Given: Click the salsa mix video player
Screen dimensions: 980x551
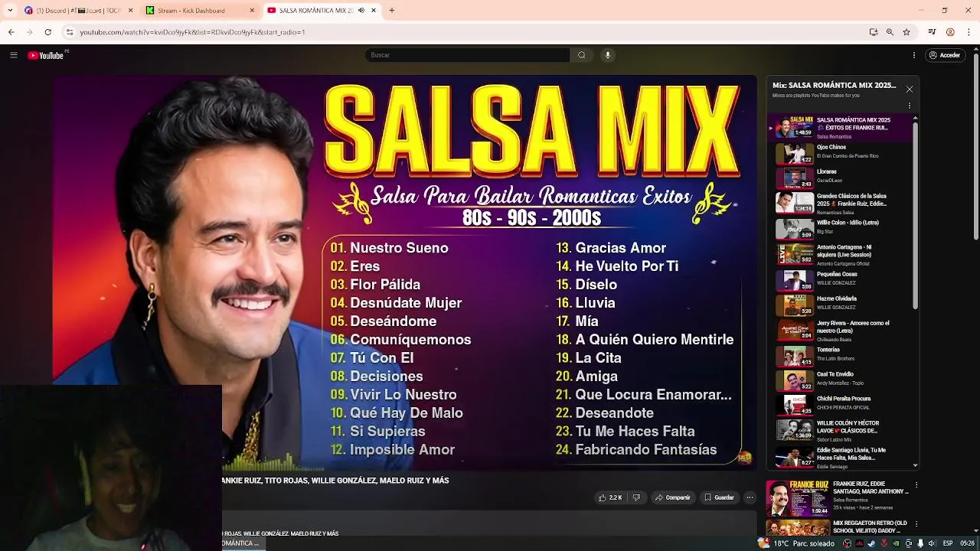Looking at the screenshot, I should (x=404, y=272).
